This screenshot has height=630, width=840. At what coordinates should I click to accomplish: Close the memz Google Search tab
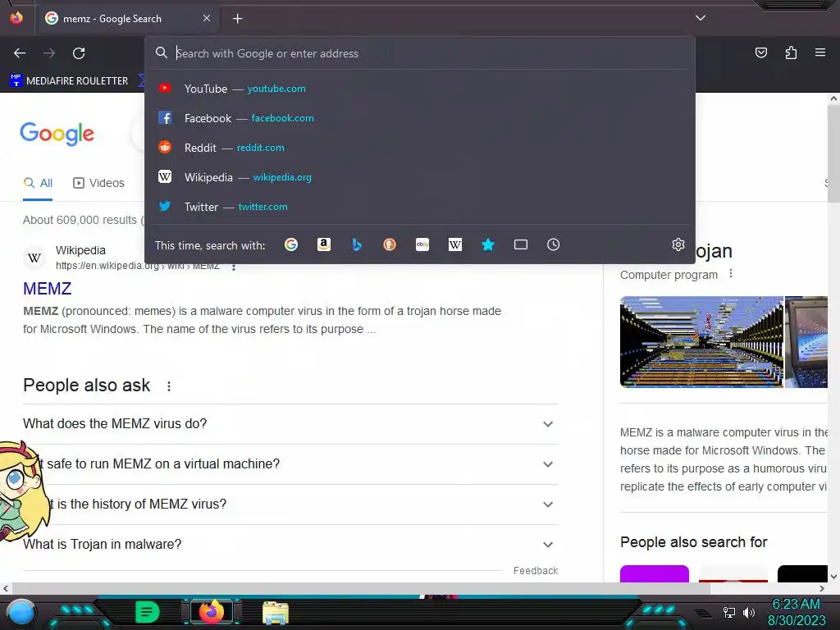207,18
